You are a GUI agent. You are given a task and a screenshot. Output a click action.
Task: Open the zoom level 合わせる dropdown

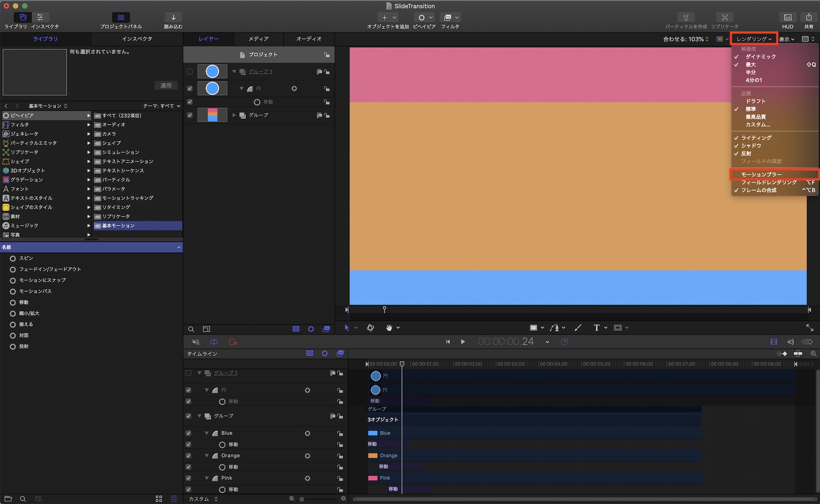coord(686,39)
